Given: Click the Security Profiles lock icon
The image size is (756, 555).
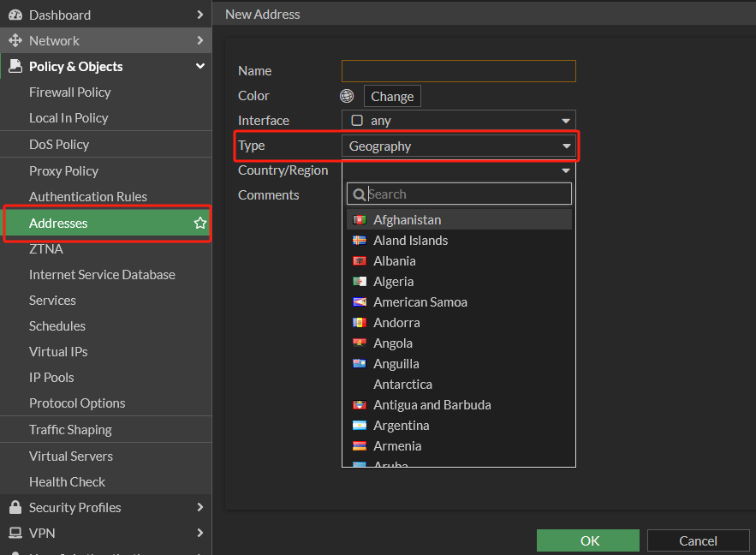Looking at the screenshot, I should 15,507.
